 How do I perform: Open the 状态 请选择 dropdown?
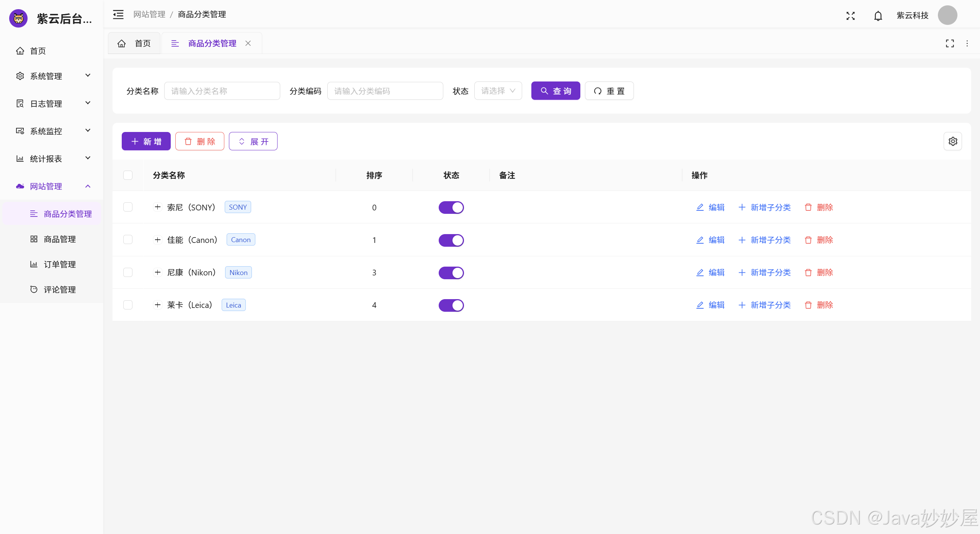(x=498, y=91)
